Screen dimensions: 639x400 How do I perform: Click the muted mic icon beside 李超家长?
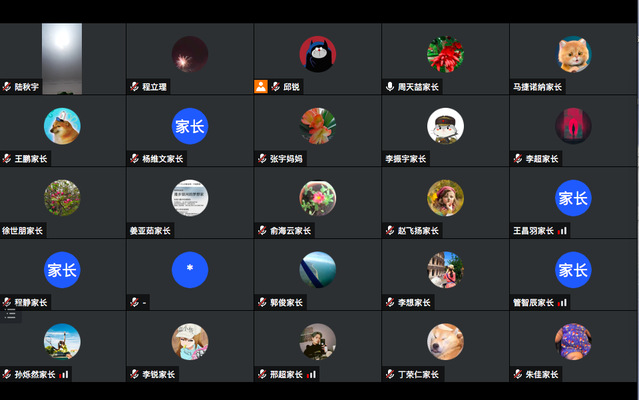518,158
